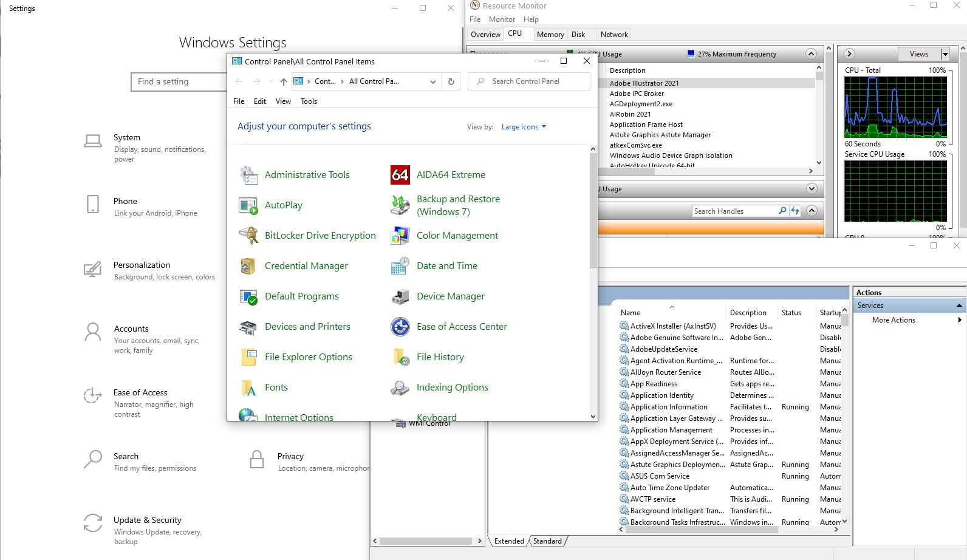
Task: Select the Application Information service row
Action: [729, 407]
